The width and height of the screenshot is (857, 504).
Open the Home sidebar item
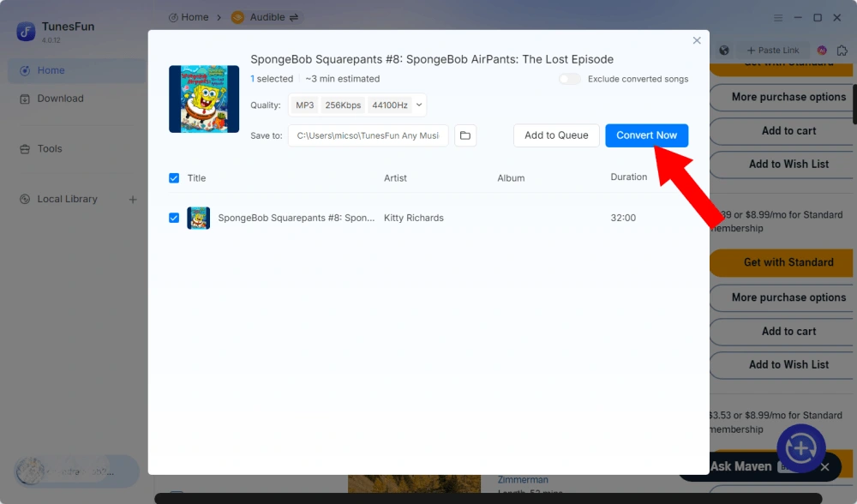coord(76,70)
